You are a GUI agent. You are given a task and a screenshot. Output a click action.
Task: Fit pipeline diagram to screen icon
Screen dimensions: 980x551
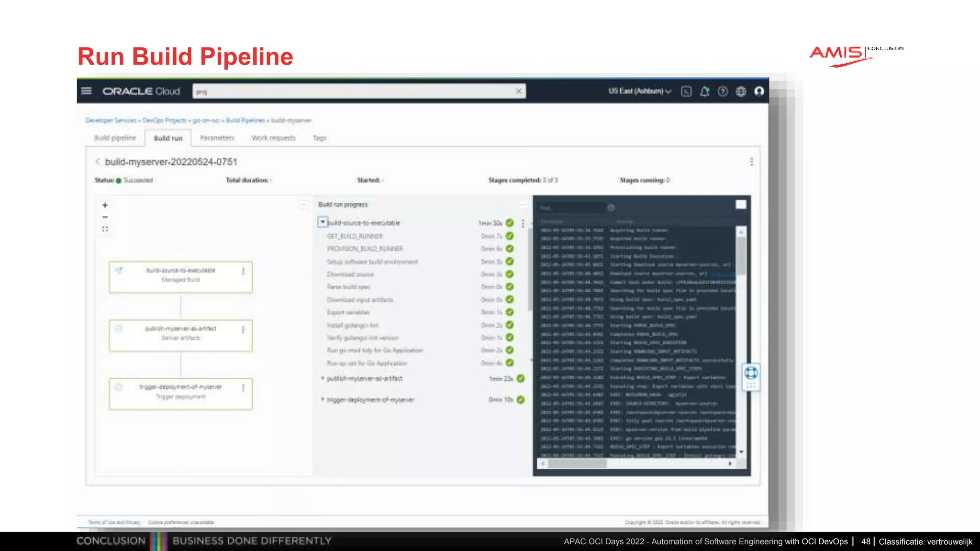(105, 229)
